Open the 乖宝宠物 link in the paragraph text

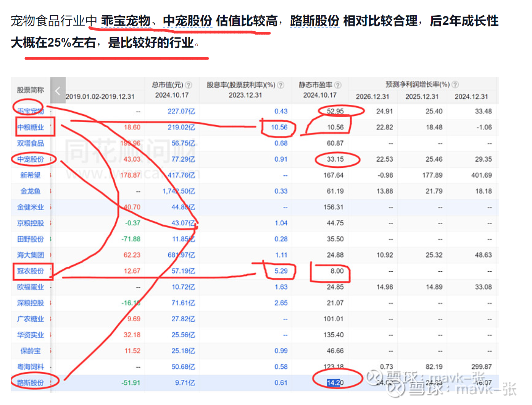pos(126,21)
